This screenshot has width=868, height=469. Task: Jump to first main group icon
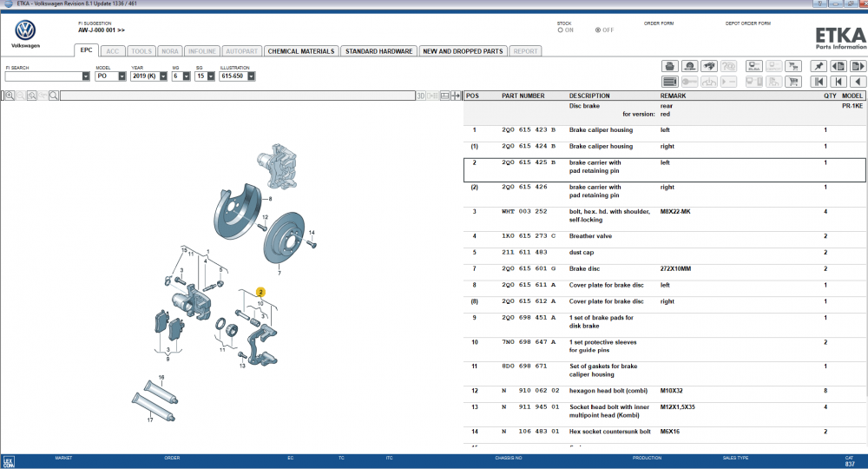(819, 82)
